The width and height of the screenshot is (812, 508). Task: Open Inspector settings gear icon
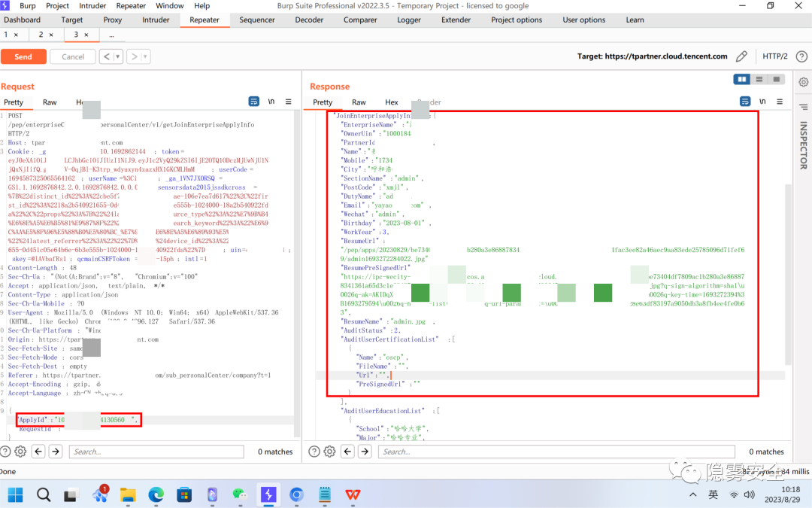click(804, 82)
